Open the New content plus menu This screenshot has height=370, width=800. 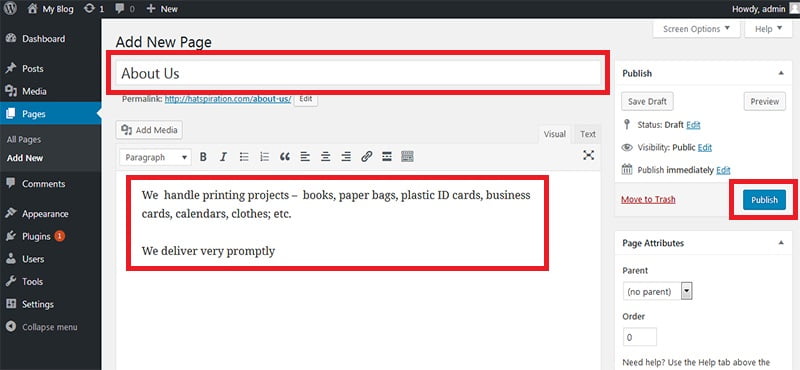[x=162, y=9]
